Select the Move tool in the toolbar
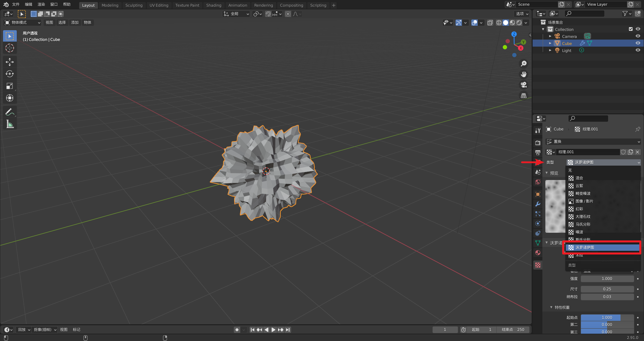 click(x=10, y=62)
